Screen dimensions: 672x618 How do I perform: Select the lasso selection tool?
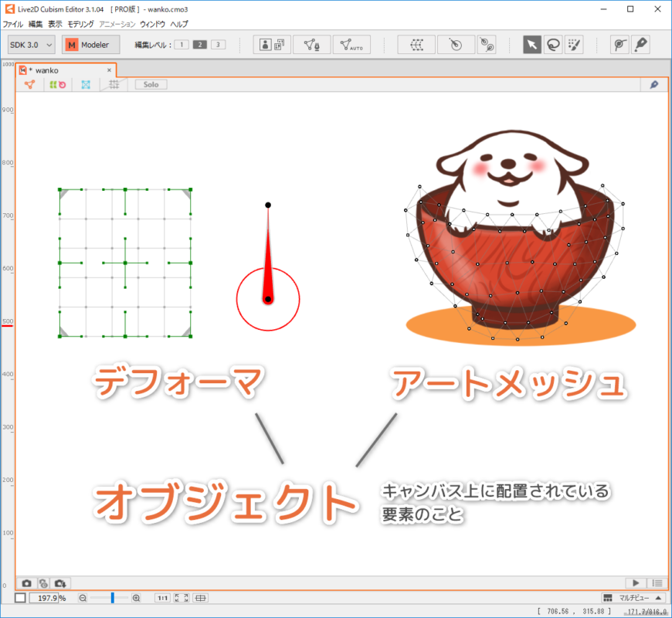553,45
